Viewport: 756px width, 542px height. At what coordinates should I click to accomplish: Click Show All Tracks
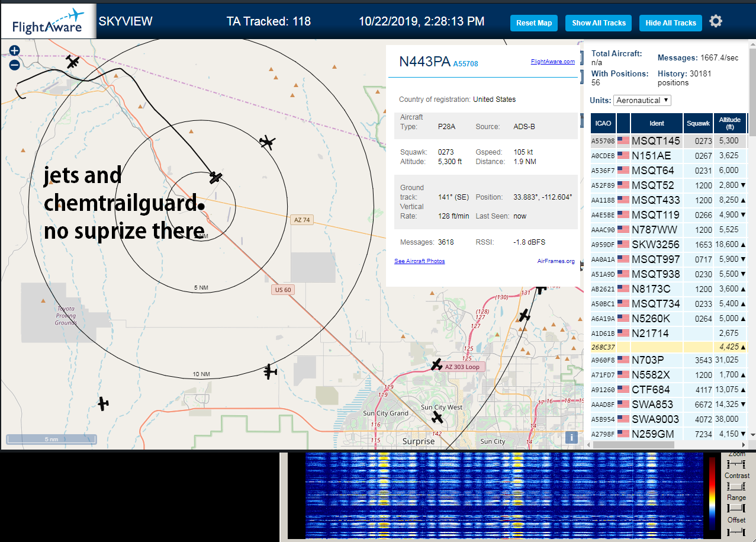pyautogui.click(x=599, y=23)
